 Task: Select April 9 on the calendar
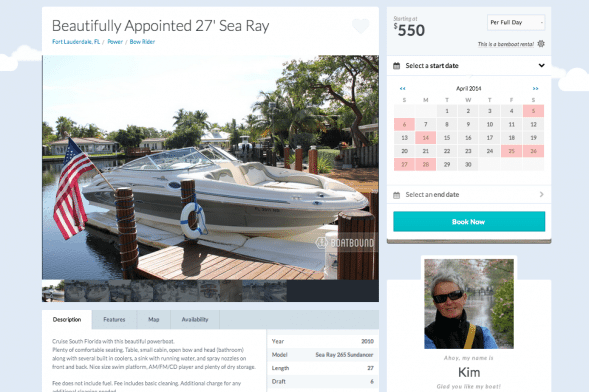point(468,124)
